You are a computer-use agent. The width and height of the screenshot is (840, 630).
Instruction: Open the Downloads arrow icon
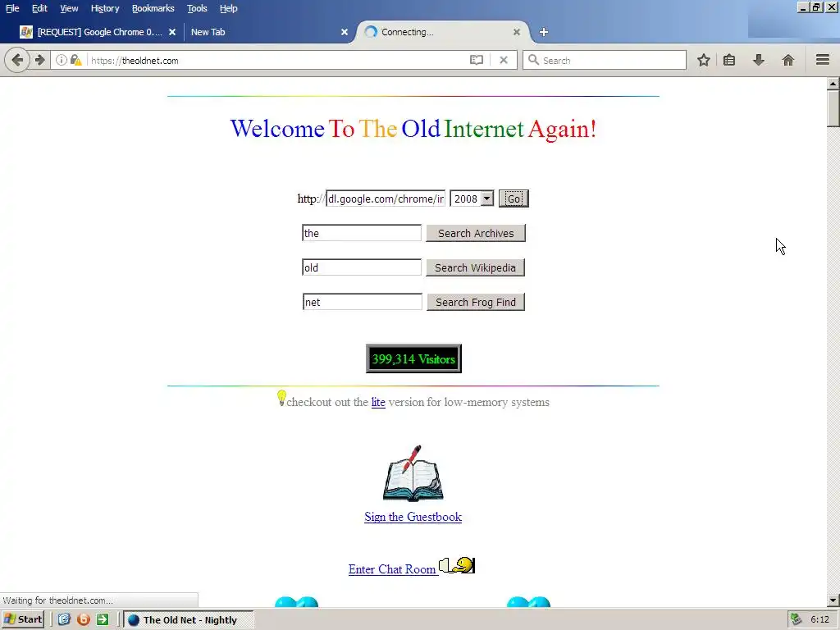pos(759,60)
